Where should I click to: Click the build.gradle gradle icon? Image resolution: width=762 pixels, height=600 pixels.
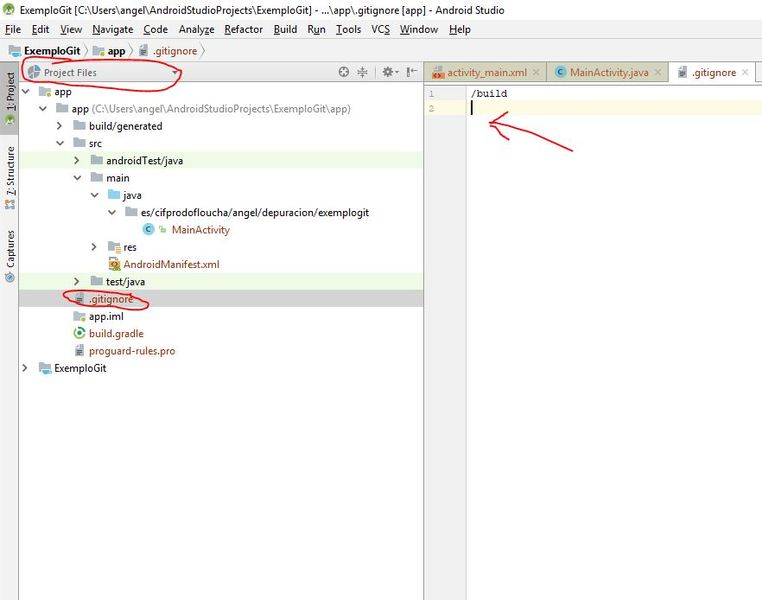79,333
